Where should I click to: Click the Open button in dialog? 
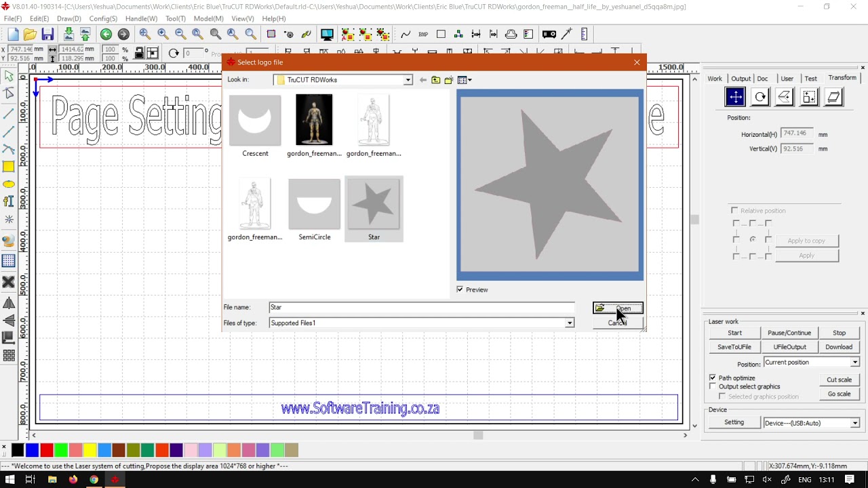618,308
